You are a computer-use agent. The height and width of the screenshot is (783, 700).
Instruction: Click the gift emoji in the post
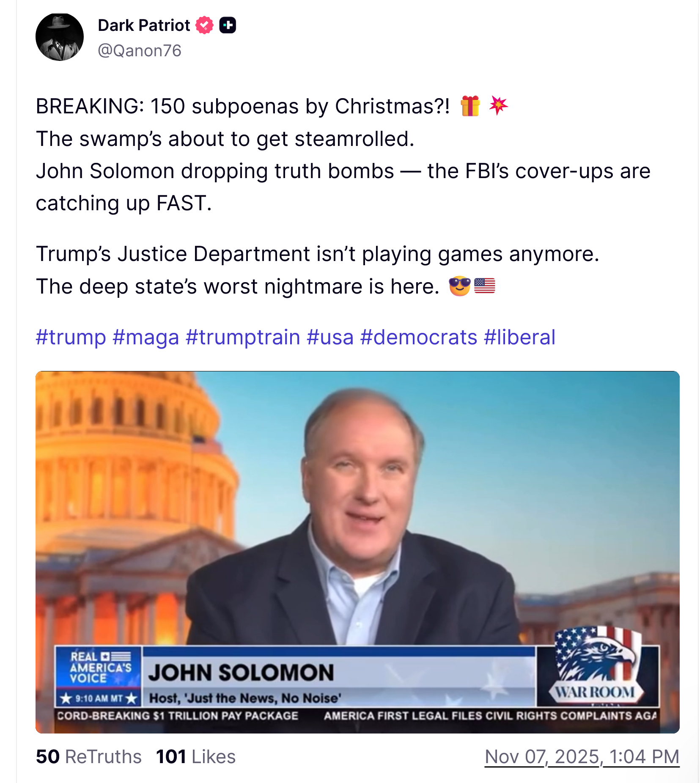pos(470,106)
